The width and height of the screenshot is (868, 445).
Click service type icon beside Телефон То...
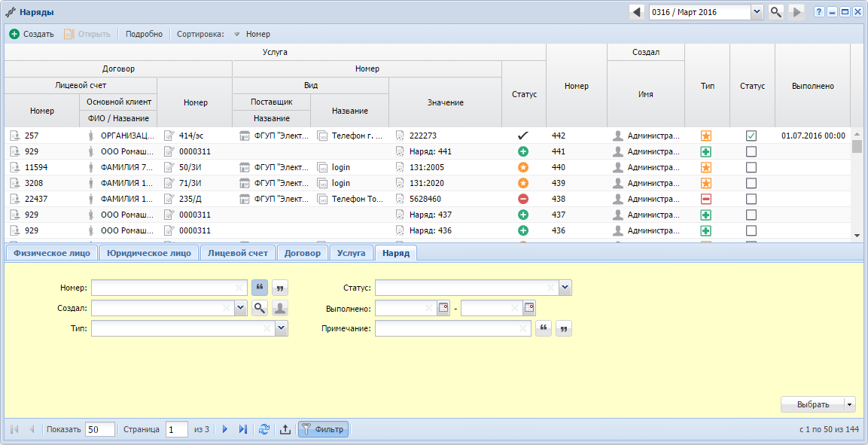click(x=322, y=200)
